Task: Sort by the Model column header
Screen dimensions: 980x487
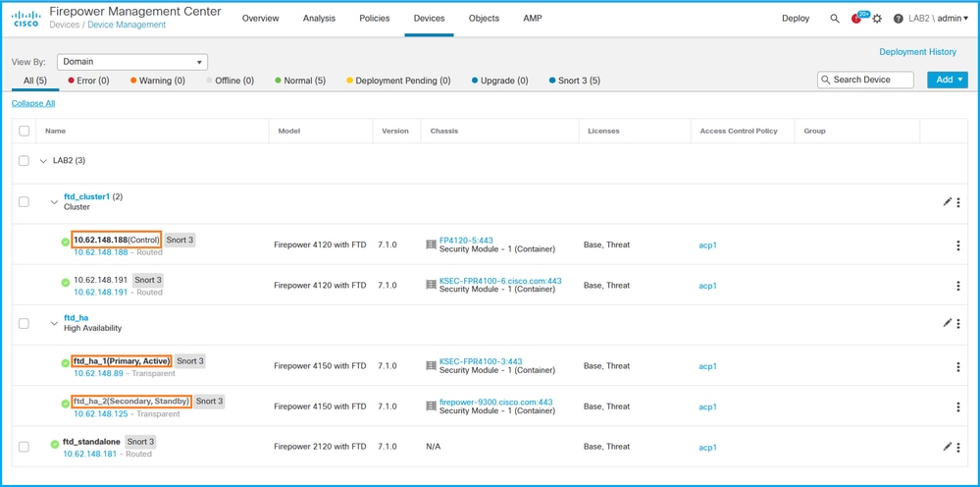Action: pyautogui.click(x=289, y=131)
